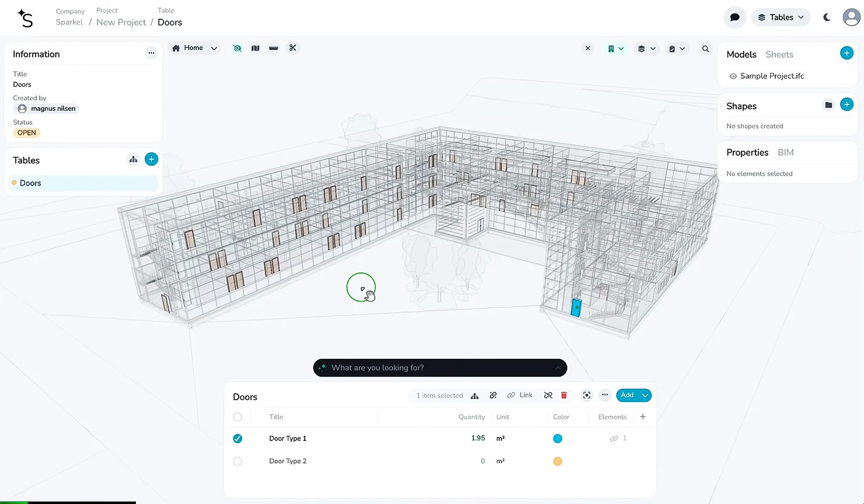Click the 'What are you looking for?' search field
This screenshot has height=504, width=864.
[x=439, y=368]
